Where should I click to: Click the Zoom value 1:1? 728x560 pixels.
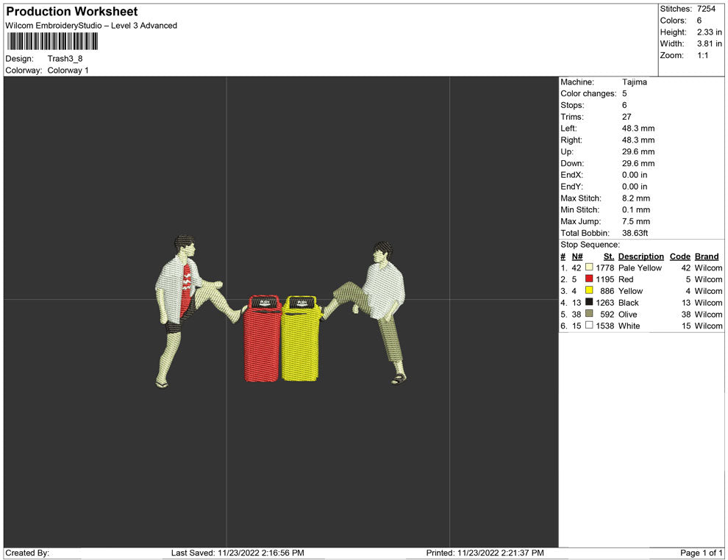[x=702, y=55]
